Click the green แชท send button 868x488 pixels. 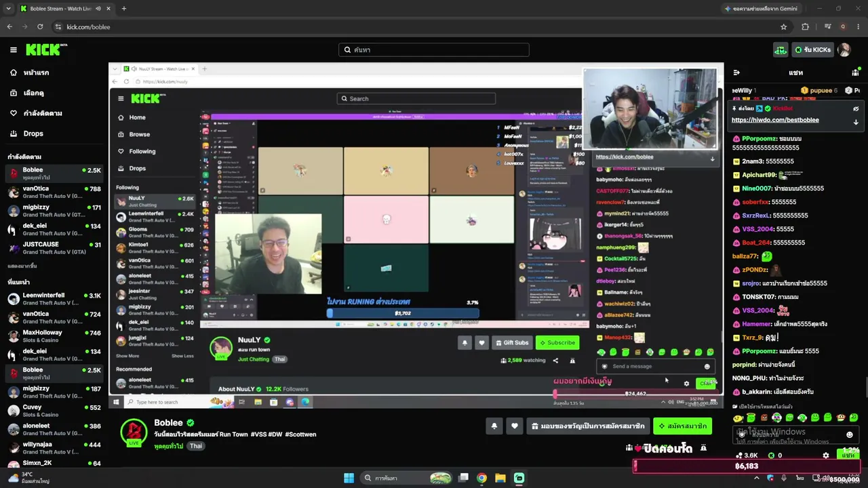pos(848,455)
